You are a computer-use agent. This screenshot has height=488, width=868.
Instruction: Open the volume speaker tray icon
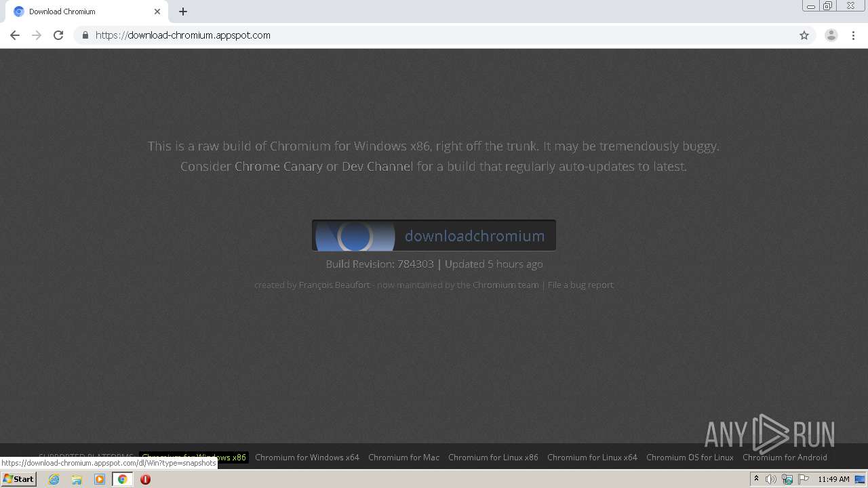tap(771, 479)
